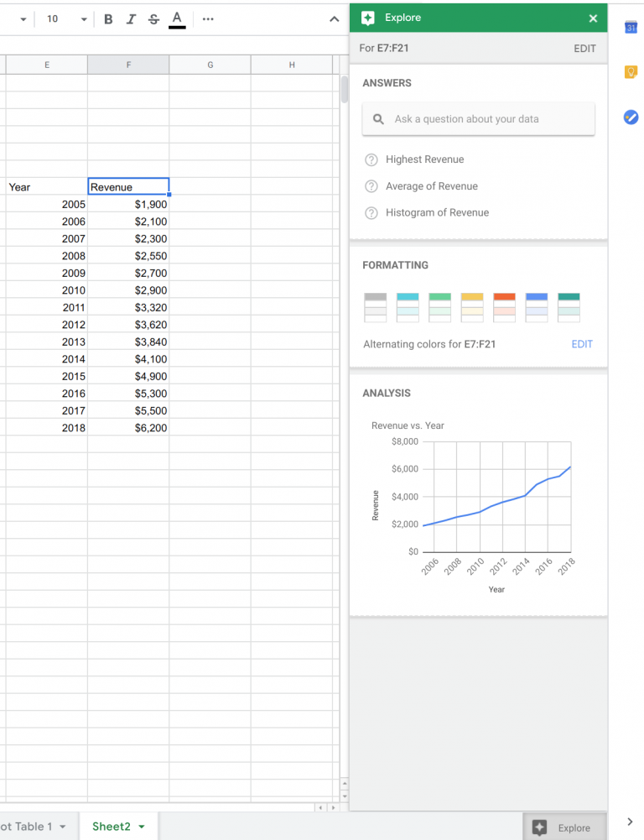Collapse the toolbar with the chevron
This screenshot has width=644, height=840.
pos(334,17)
